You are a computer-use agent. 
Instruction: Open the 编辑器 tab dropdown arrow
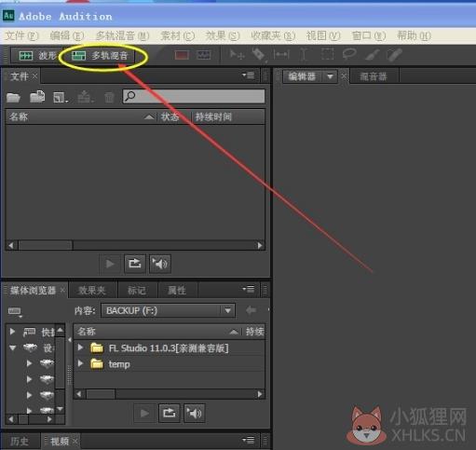click(330, 76)
